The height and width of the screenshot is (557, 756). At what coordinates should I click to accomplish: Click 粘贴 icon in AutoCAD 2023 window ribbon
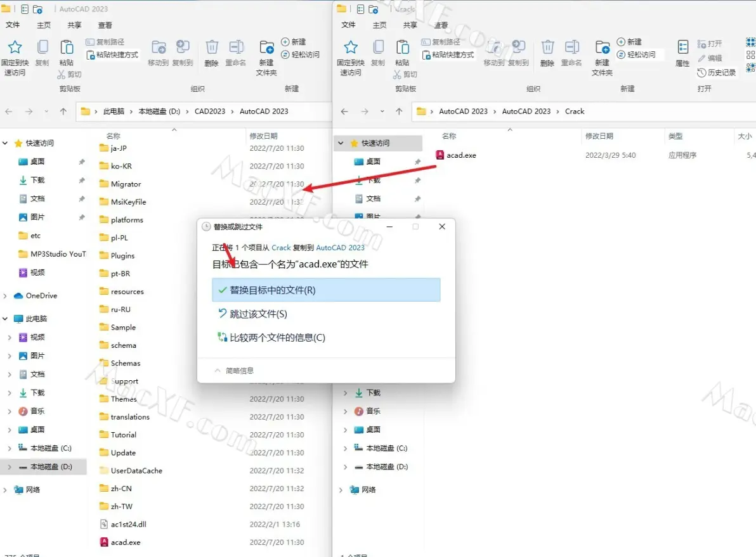tap(67, 47)
